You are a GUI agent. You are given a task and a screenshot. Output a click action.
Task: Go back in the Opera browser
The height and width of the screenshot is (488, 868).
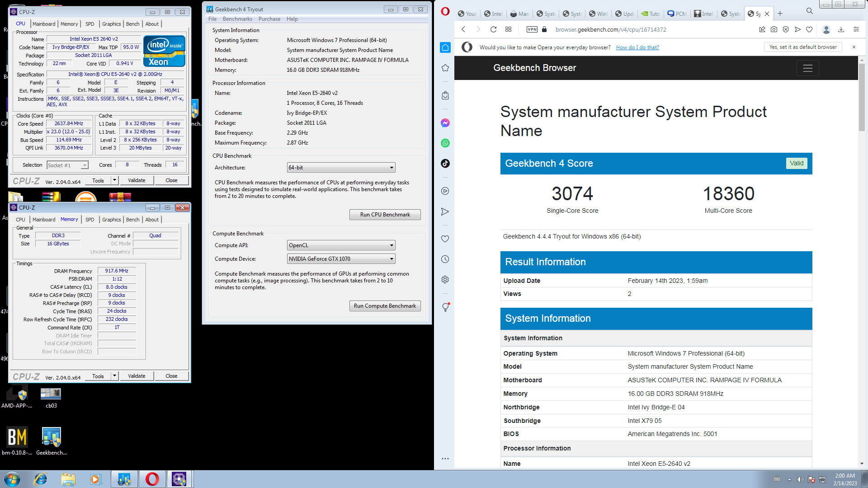click(463, 29)
